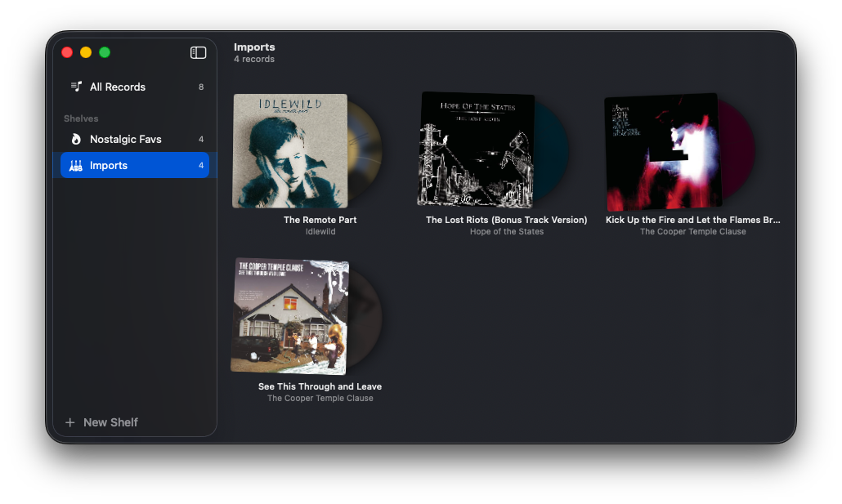Toggle the sidebar visibility icon
The height and width of the screenshot is (504, 842).
pos(198,52)
